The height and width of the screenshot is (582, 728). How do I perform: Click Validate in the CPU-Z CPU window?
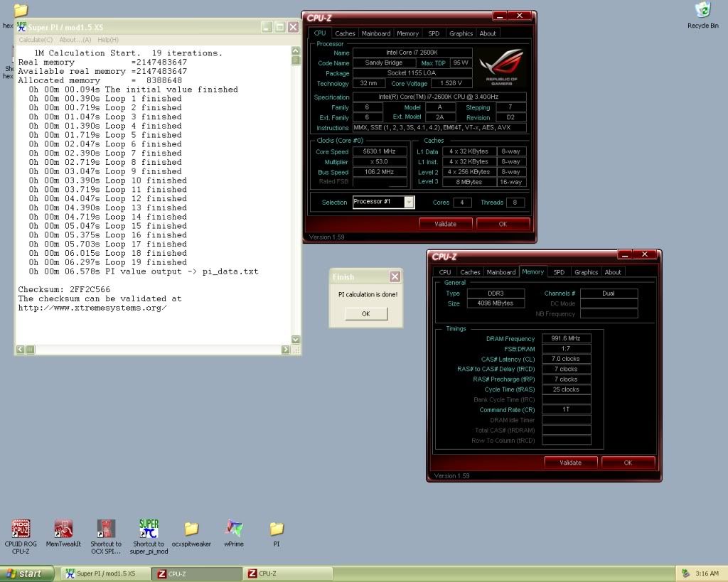[x=445, y=224]
